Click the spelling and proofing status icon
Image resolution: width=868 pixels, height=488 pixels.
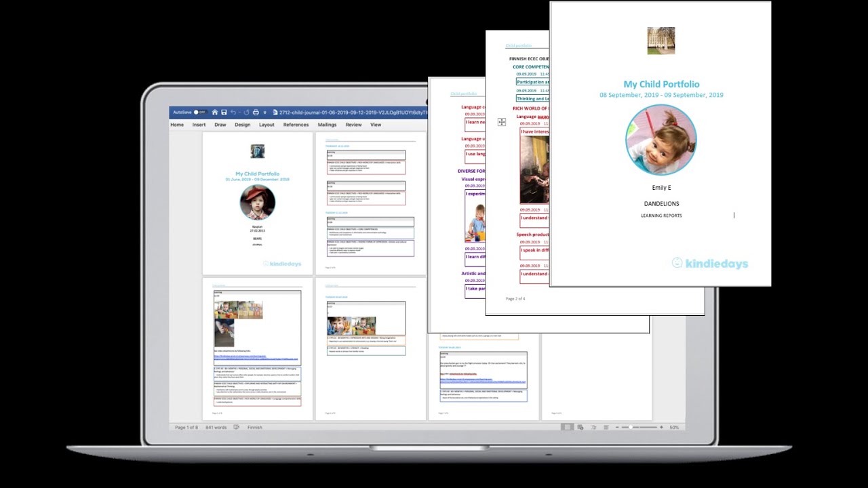pos(237,428)
